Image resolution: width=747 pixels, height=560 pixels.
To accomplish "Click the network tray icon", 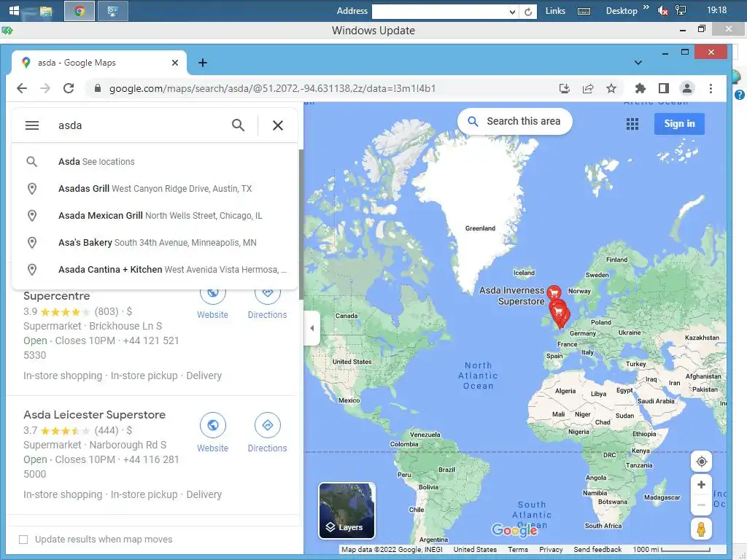I will 681,10.
